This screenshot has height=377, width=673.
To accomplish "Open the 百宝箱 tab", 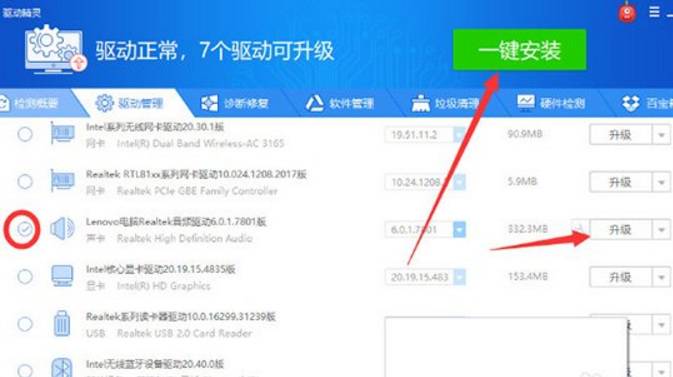I will [647, 103].
